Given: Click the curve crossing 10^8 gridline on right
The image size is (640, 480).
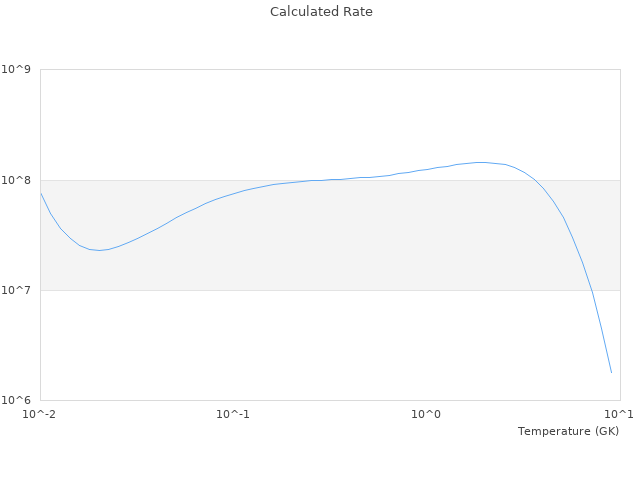Looking at the screenshot, I should pos(537,181).
